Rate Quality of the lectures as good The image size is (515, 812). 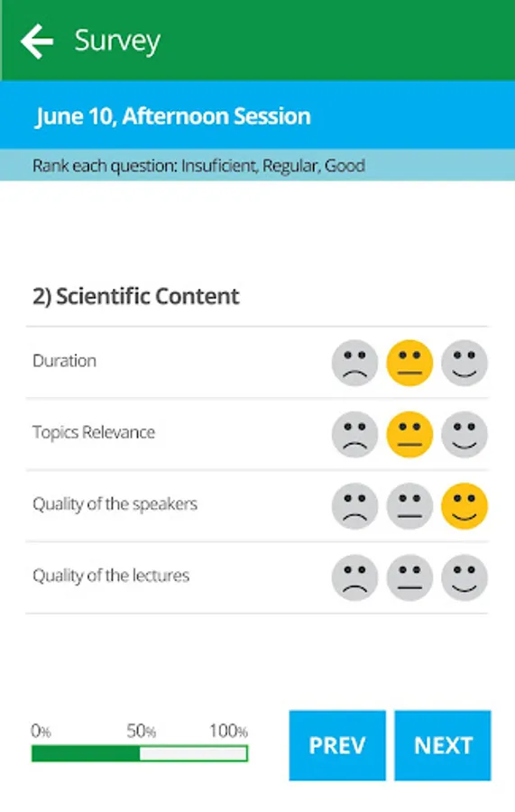(464, 577)
